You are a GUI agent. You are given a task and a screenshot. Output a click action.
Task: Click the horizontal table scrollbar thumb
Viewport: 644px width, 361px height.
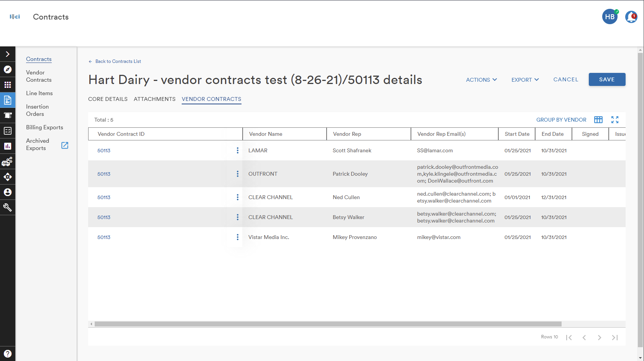(x=328, y=324)
